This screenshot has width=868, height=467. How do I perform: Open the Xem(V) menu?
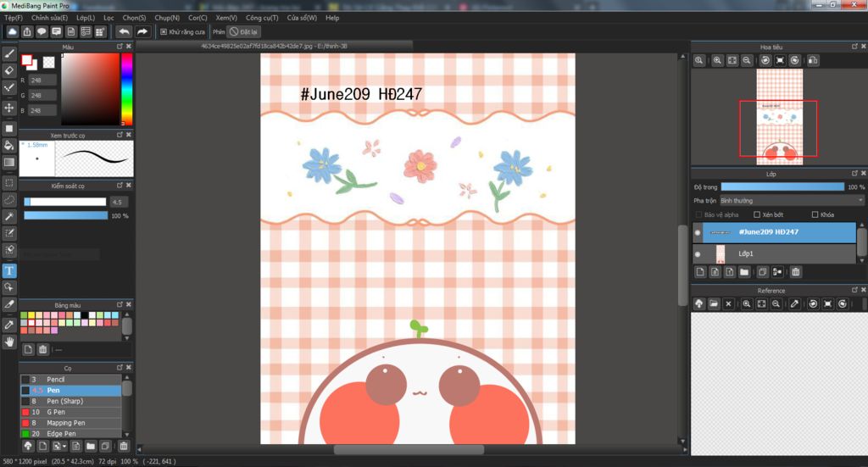pyautogui.click(x=225, y=18)
